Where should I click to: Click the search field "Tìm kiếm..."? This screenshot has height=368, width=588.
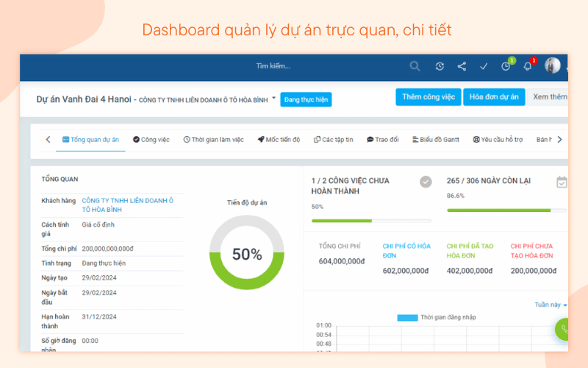point(273,66)
